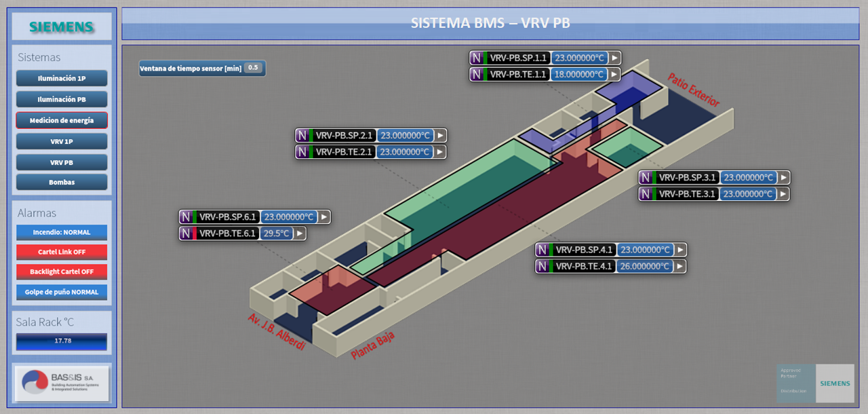Image resolution: width=868 pixels, height=414 pixels.
Task: Expand the arrow next to VRV-PB.TE.3.1 value
Action: click(x=784, y=193)
